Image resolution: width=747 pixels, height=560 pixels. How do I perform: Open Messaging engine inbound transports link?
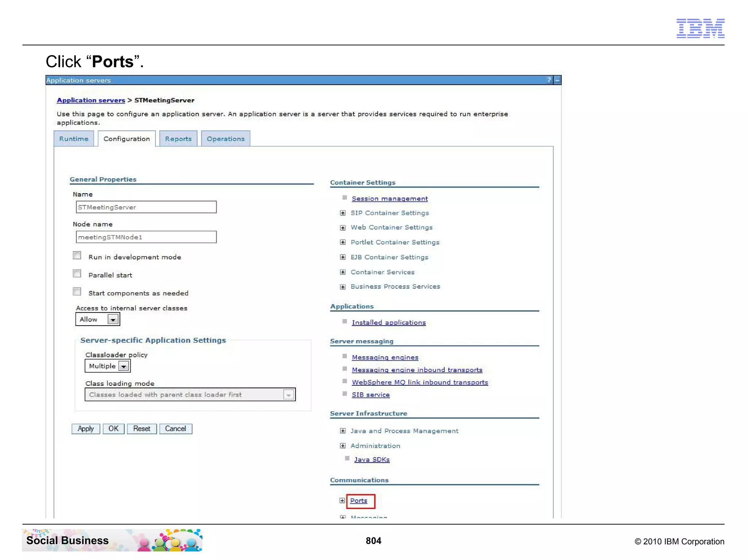[417, 370]
